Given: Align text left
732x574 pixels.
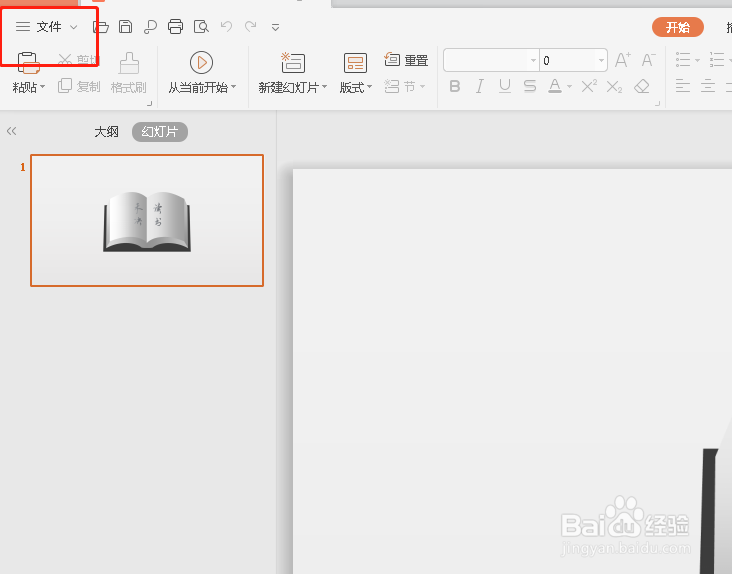Looking at the screenshot, I should pyautogui.click(x=683, y=86).
